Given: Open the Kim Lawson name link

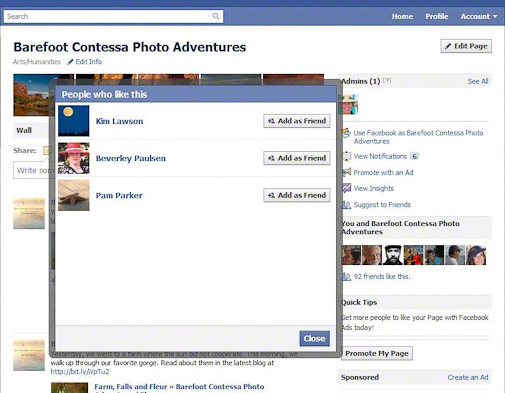Looking at the screenshot, I should point(119,121).
